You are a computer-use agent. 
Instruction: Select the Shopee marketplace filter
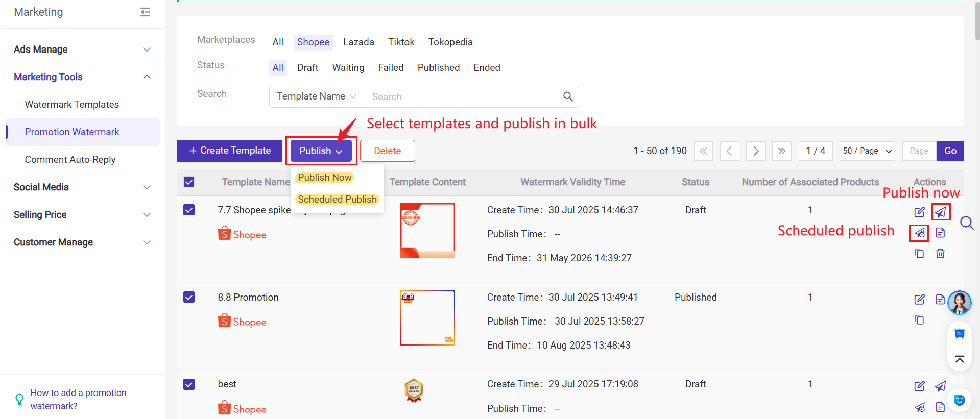click(x=313, y=42)
